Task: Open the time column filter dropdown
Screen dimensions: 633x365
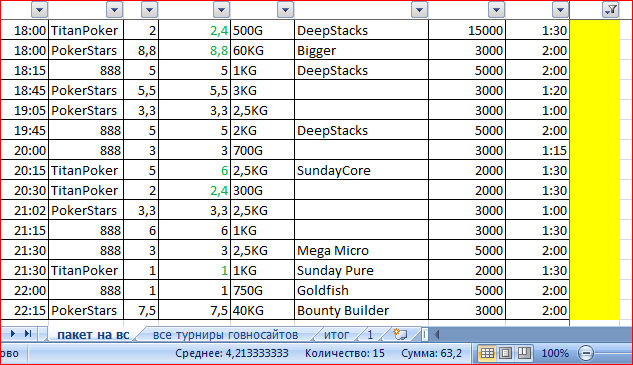Action: tap(40, 10)
